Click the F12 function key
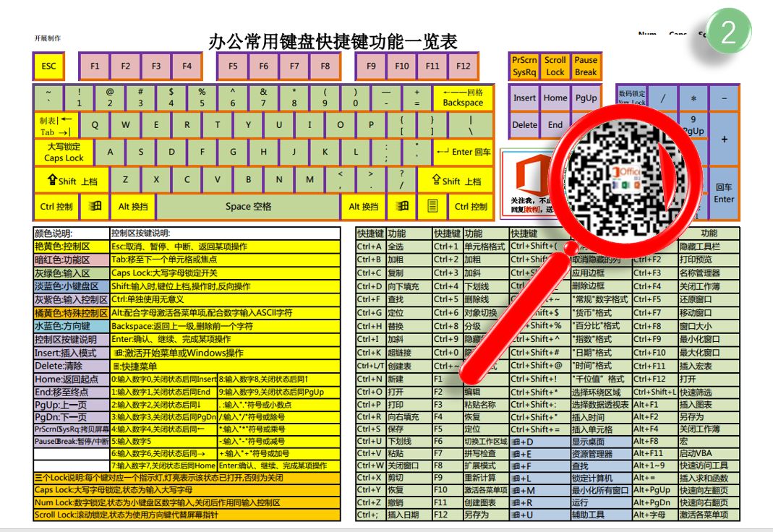The image size is (773, 532). click(x=464, y=66)
